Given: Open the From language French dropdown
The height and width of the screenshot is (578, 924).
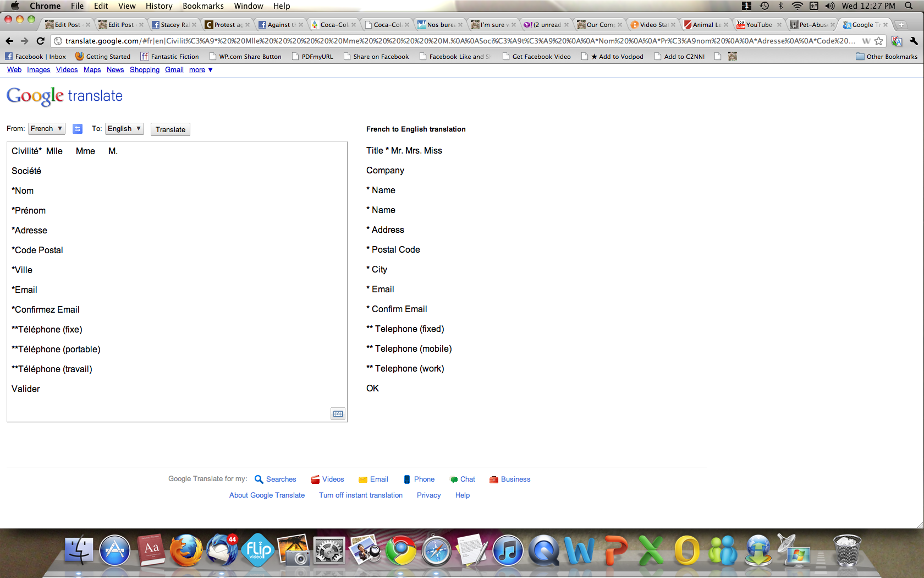Looking at the screenshot, I should click(46, 129).
